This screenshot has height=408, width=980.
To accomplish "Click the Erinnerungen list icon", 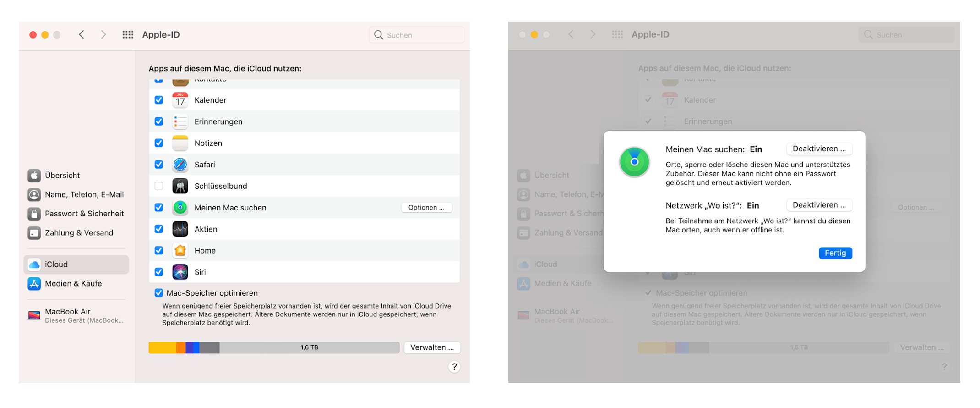I will (180, 121).
